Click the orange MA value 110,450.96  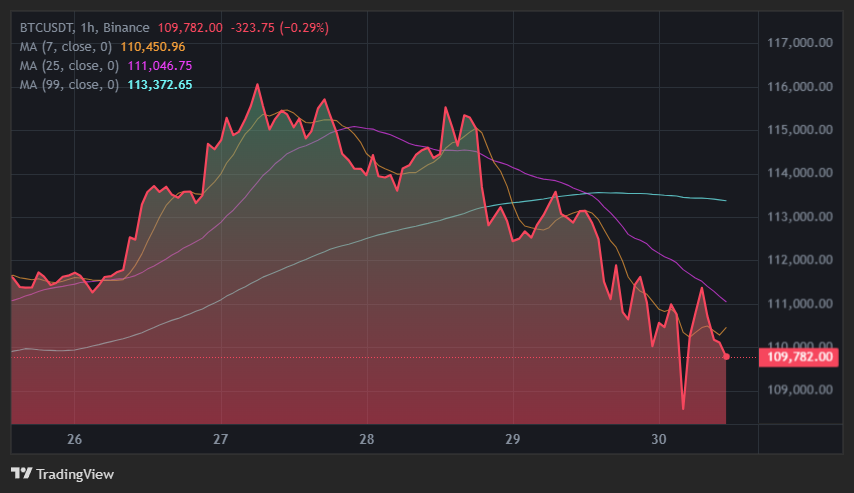tap(153, 46)
